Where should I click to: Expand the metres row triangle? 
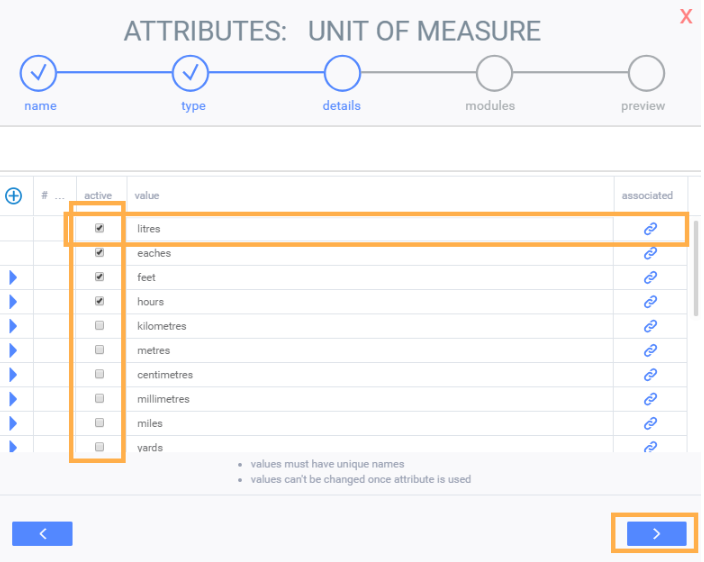pyautogui.click(x=14, y=350)
